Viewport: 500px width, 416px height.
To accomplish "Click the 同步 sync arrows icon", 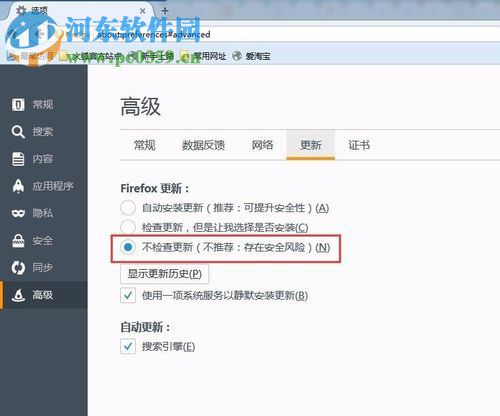I will (18, 268).
